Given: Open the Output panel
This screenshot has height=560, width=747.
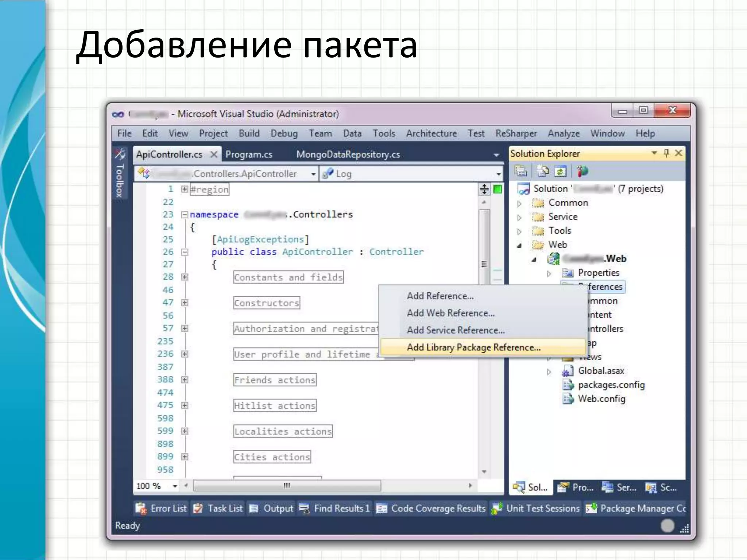Looking at the screenshot, I should [271, 508].
